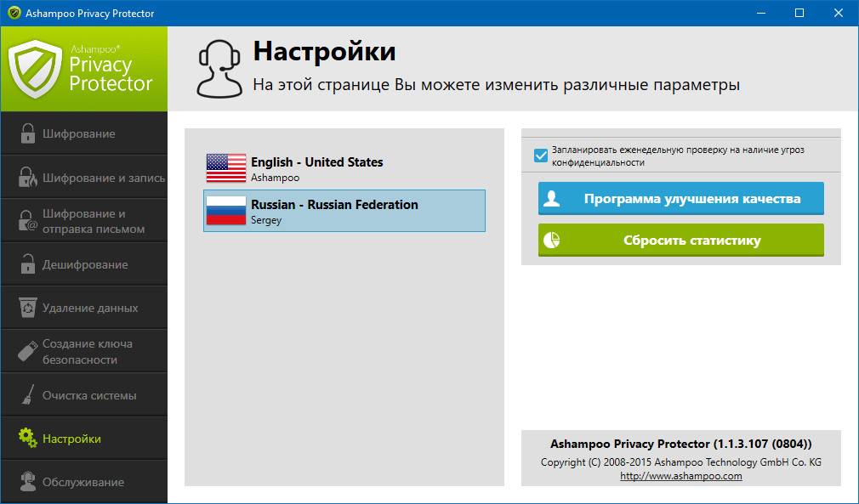Go to Очистка системы
Image resolution: width=859 pixels, height=504 pixels.
click(x=84, y=395)
